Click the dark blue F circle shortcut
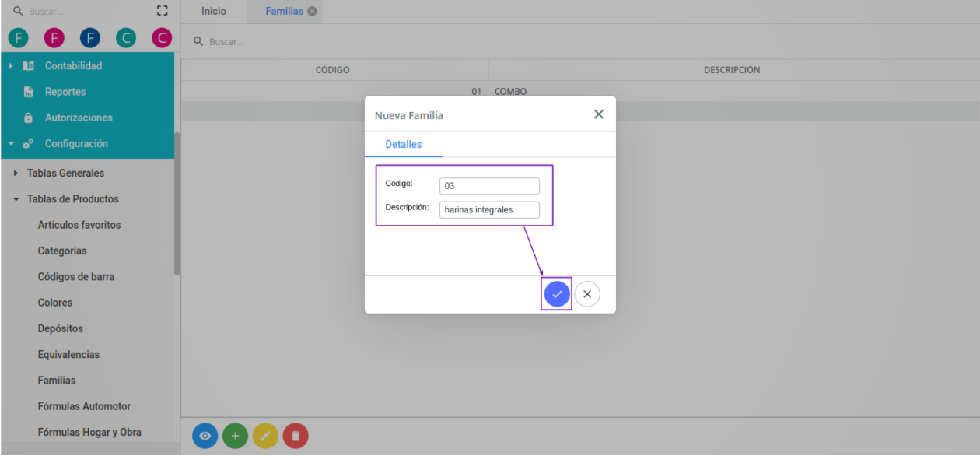Image resolution: width=980 pixels, height=456 pixels. pos(89,37)
